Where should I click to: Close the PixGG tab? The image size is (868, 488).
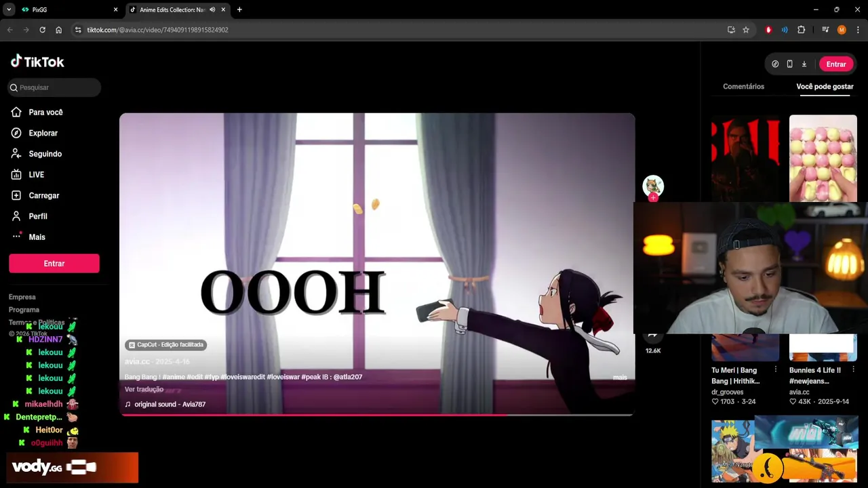(115, 9)
